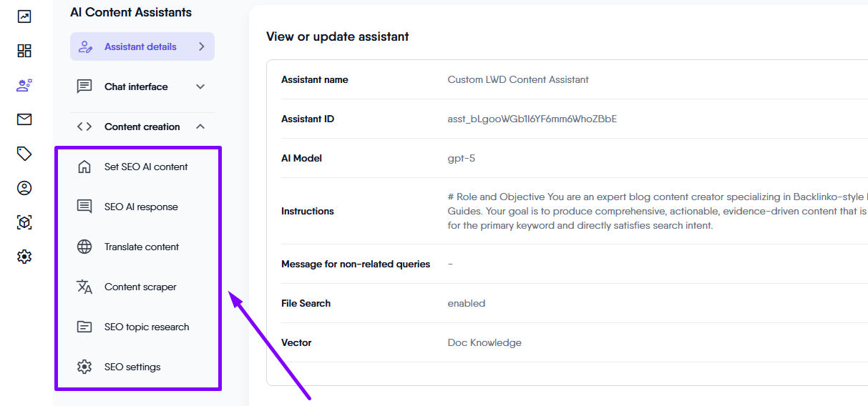Click the price tag icon in left rail
Viewport: 868px width, 406px height.
click(24, 154)
